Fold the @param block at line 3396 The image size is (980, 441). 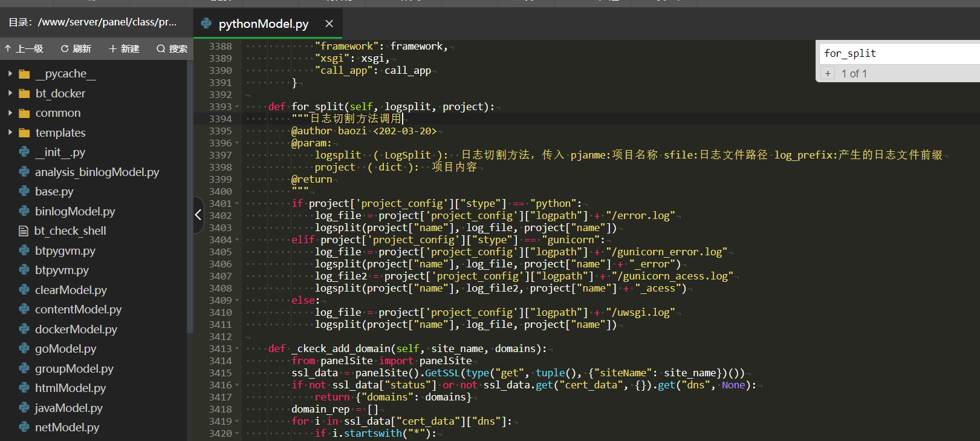click(237, 143)
